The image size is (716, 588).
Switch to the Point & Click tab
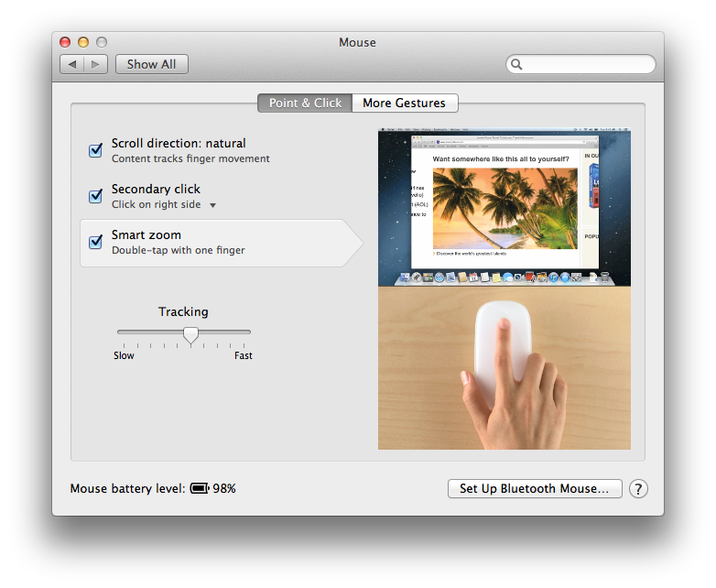pos(305,103)
